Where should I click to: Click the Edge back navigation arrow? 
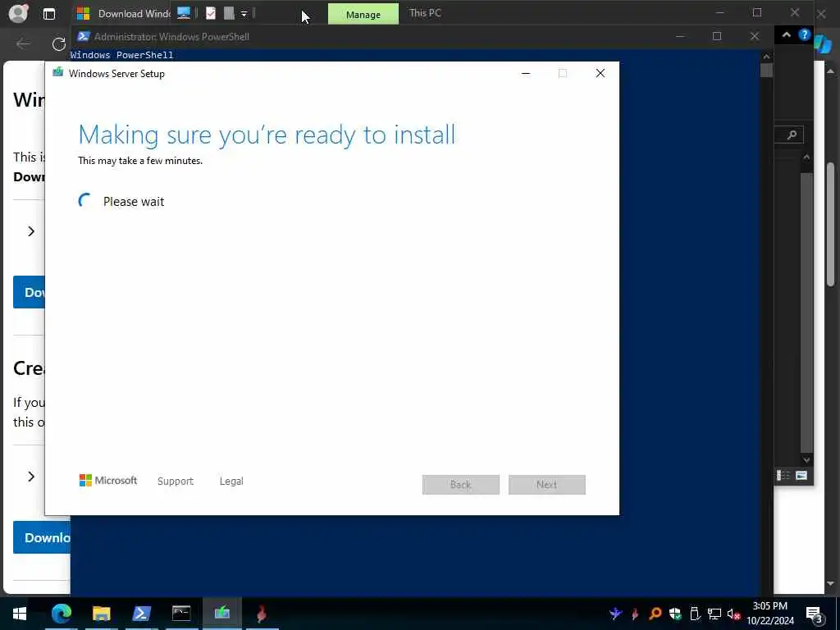click(23, 43)
